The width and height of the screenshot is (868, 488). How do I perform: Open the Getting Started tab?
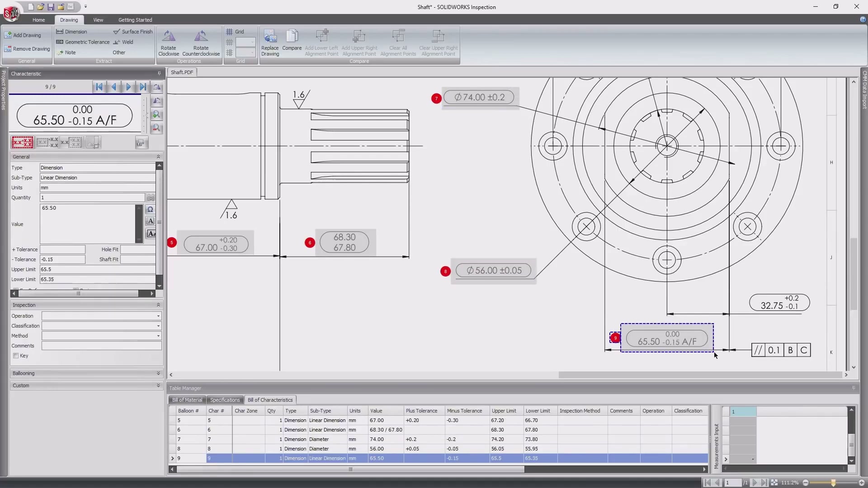tap(135, 20)
